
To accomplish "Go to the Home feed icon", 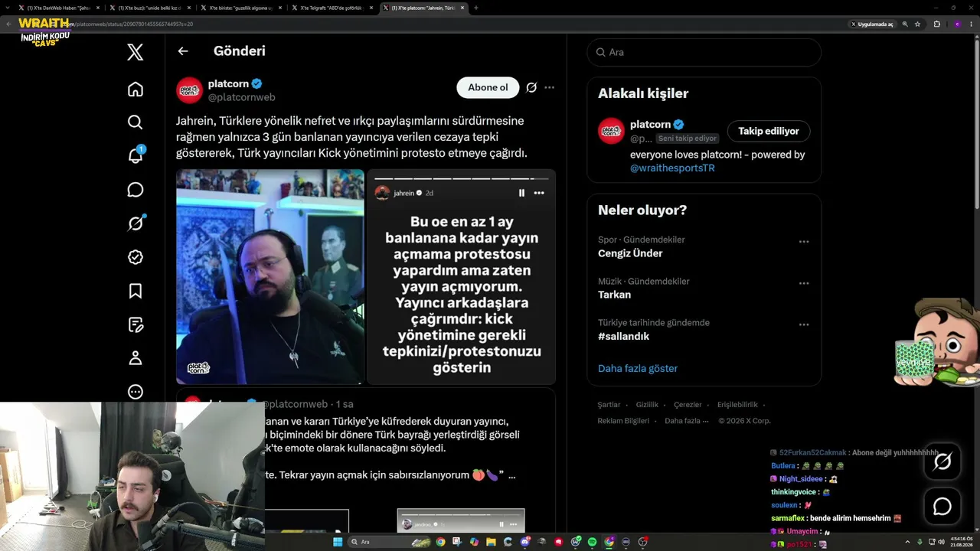I will 136,89.
